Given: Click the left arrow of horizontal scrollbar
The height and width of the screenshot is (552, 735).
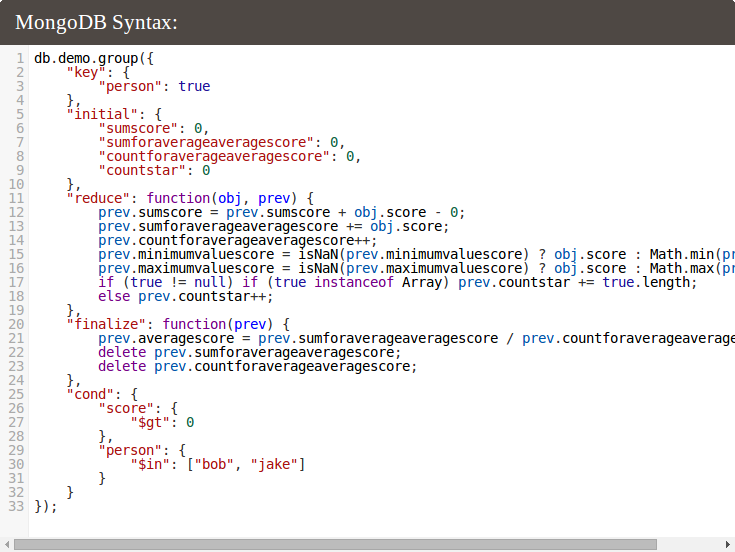Looking at the screenshot, I should (6, 544).
